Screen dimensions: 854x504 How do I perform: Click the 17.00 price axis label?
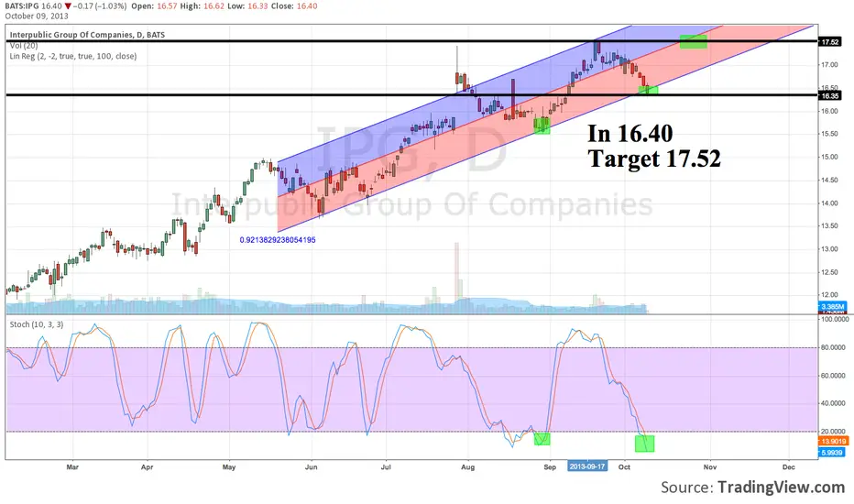click(x=830, y=65)
